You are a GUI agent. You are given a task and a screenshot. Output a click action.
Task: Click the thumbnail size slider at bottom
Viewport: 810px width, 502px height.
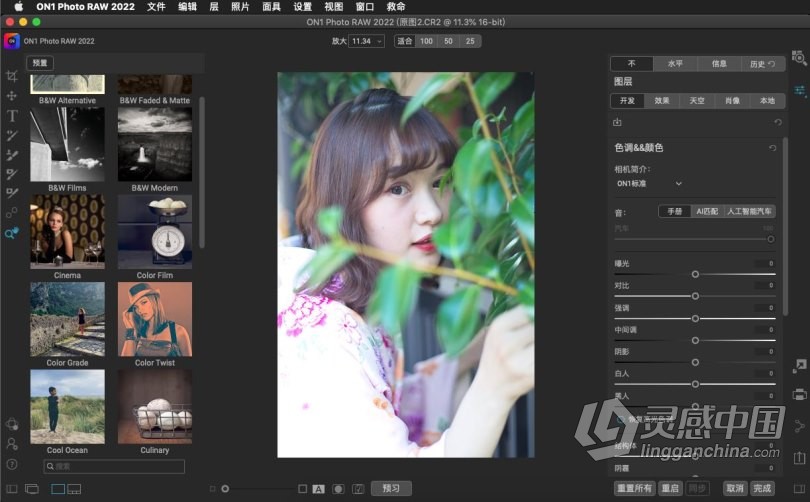[257, 489]
